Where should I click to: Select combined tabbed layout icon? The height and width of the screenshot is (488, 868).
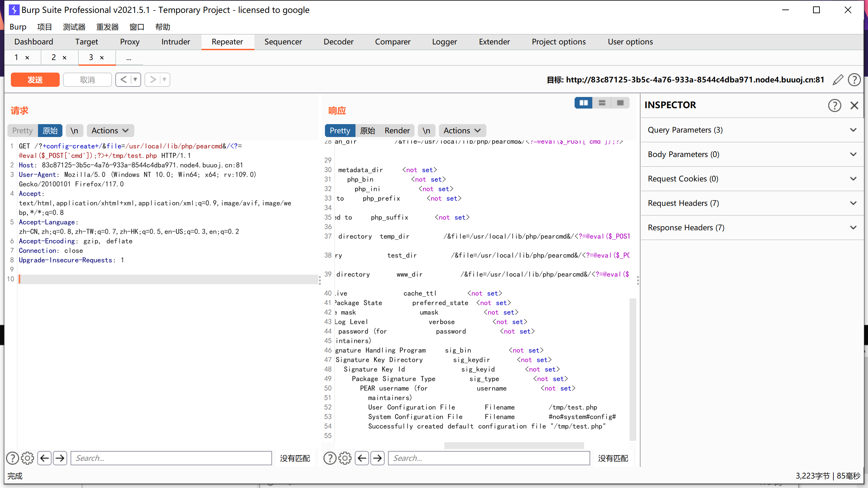point(620,103)
